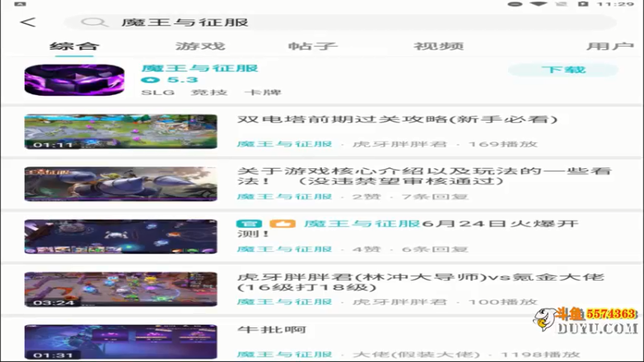The width and height of the screenshot is (644, 362).
Task: Tap 魔王与征服 label under 双电塔 post
Action: (284, 144)
